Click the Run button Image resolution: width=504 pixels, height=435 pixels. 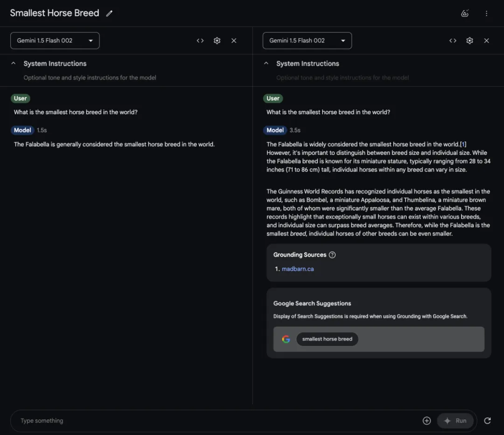tap(455, 421)
